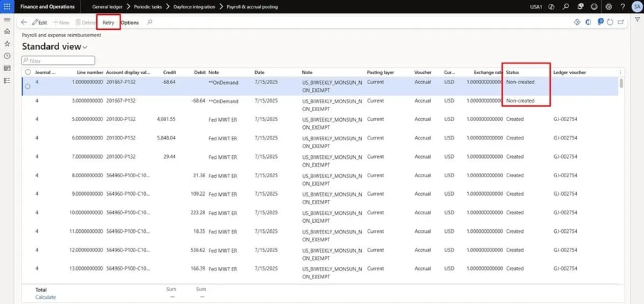Open Modules list icon in sidebar
This screenshot has height=304, width=644.
[7, 81]
